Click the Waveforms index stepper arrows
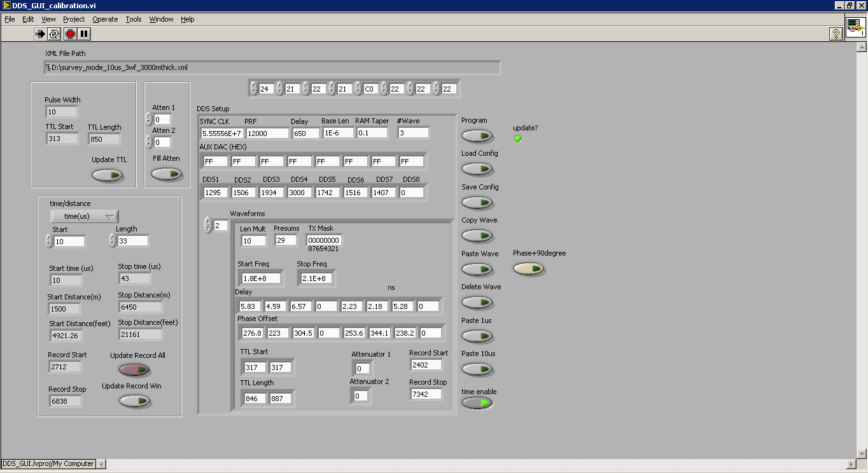Viewport: 868px width, 473px height. pyautogui.click(x=207, y=225)
